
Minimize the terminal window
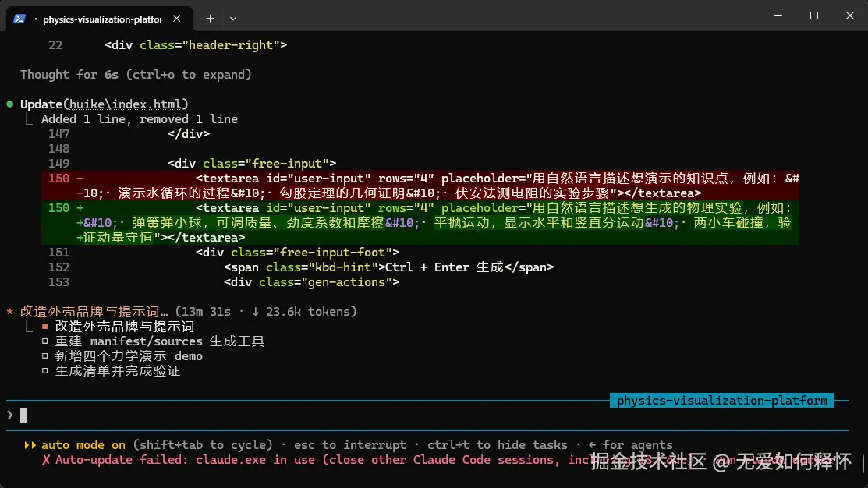tap(778, 16)
